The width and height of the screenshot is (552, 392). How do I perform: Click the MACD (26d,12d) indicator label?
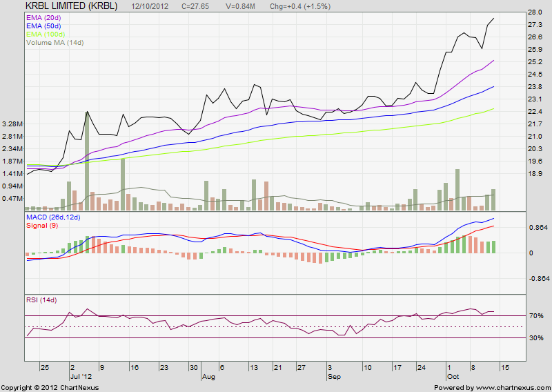[x=53, y=217]
